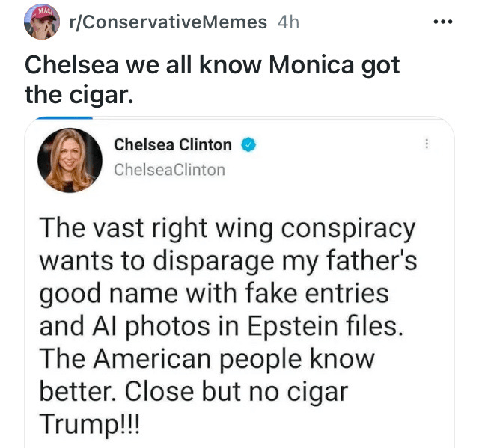The width and height of the screenshot is (479, 448).
Task: Tap the line 'wants to disparage my father's'
Action: coord(228,261)
